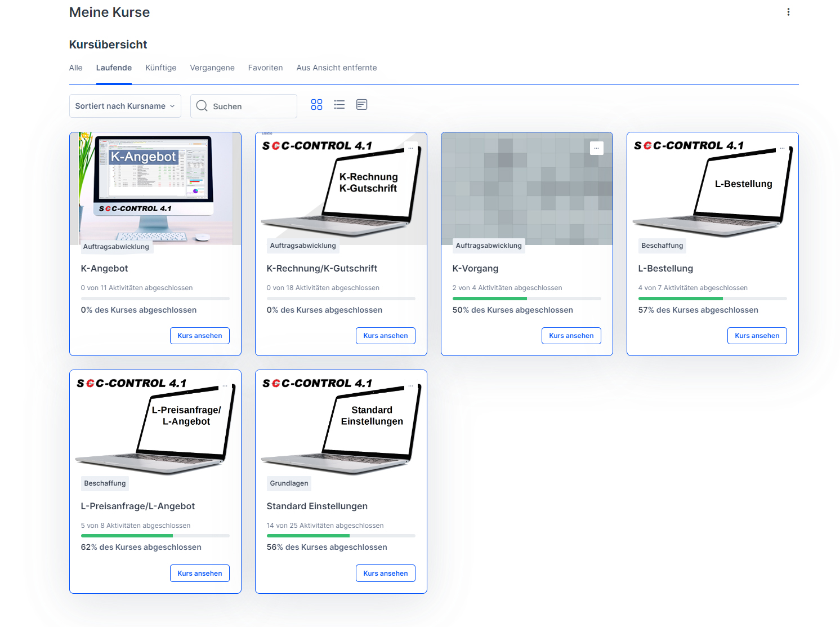Viewport: 840px width, 627px height.
Task: Open the 'Standard Einstellungen' course title link
Action: click(x=317, y=506)
